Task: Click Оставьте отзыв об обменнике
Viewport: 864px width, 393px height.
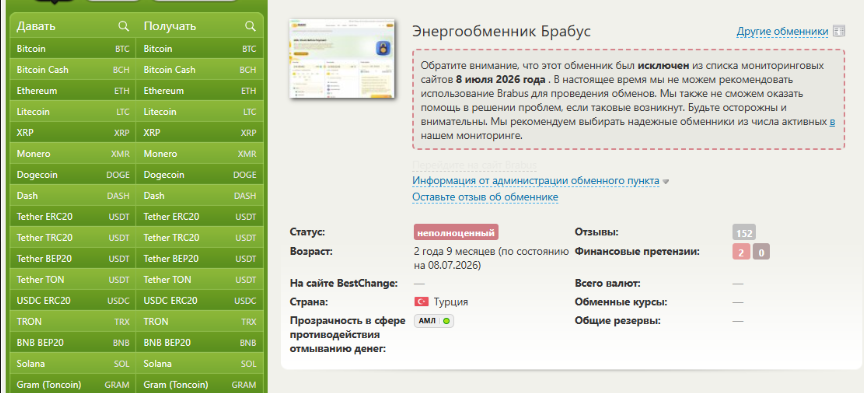Action: [485, 197]
